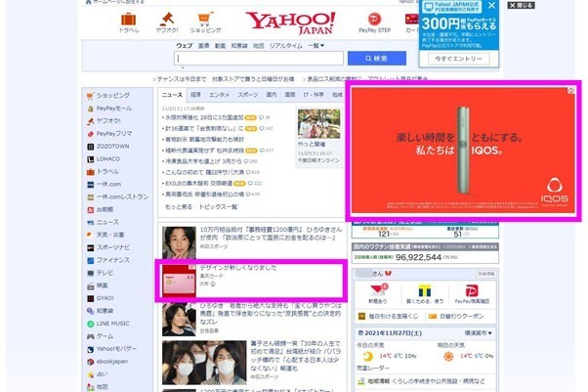Viewport: 588px width, 392px height.
Task: Click the トピックス一覧 link
Action: click(218, 207)
